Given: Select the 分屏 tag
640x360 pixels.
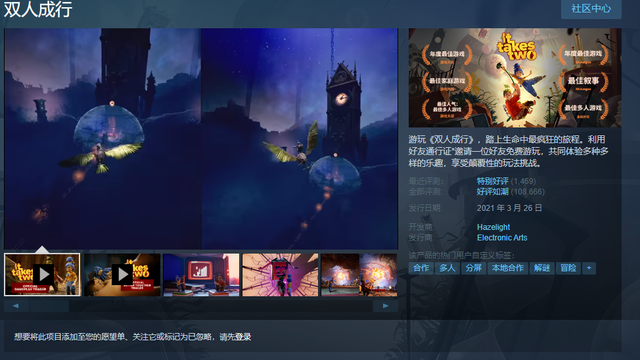Looking at the screenshot, I should (x=473, y=268).
